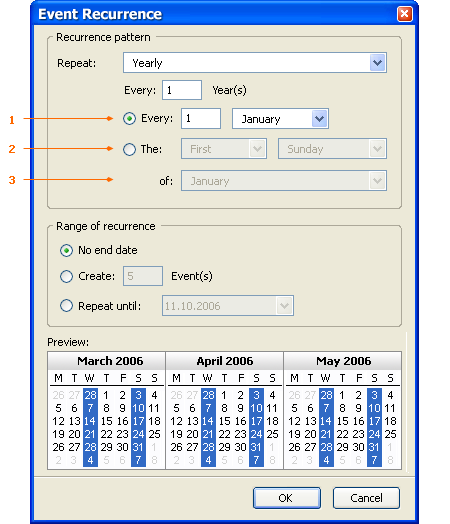Click the Create event count field
Screen dimensions: 450x524
(143, 276)
